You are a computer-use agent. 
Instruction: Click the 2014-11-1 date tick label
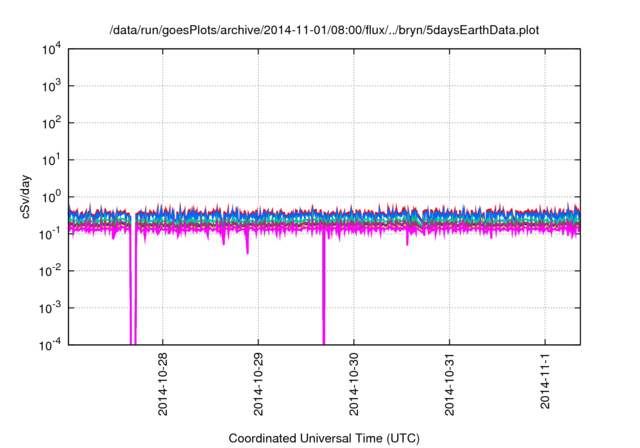coord(545,381)
